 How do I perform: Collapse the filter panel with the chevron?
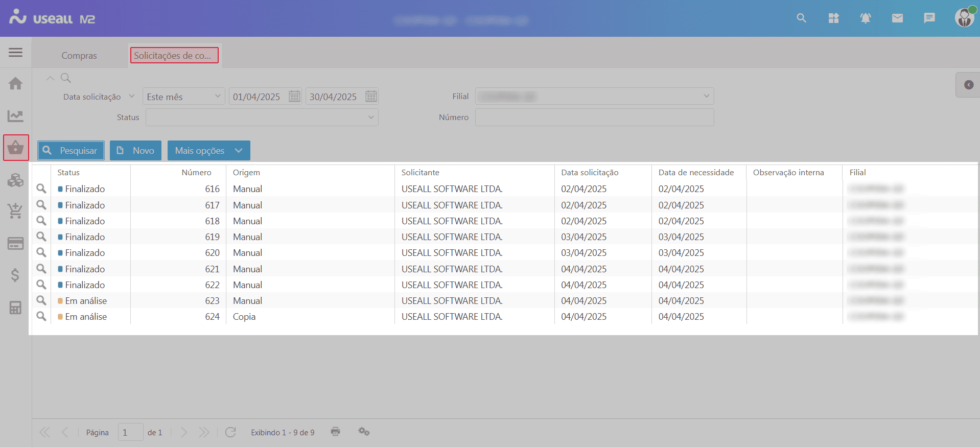(x=50, y=78)
